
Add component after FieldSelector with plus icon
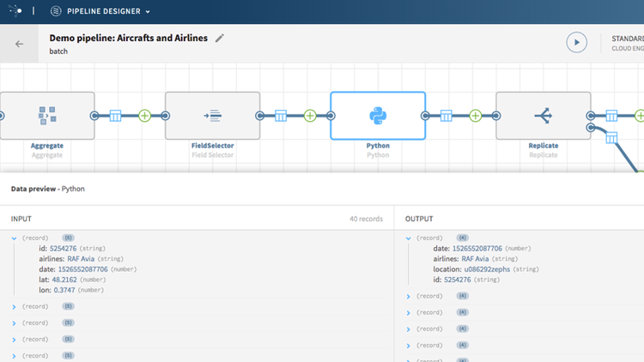[309, 116]
